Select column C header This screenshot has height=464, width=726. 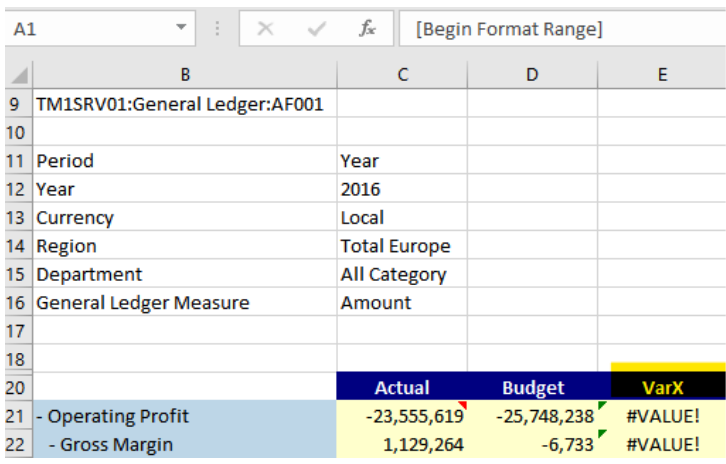coord(402,75)
